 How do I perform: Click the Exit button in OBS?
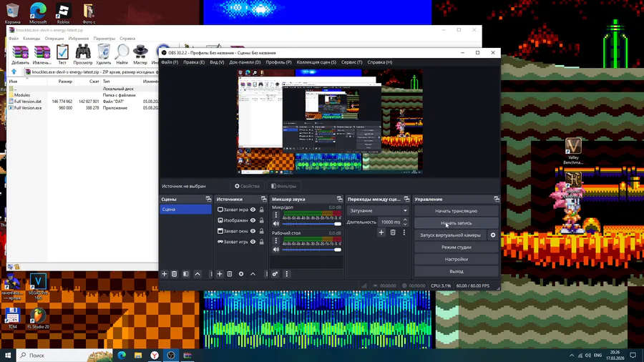click(x=457, y=271)
